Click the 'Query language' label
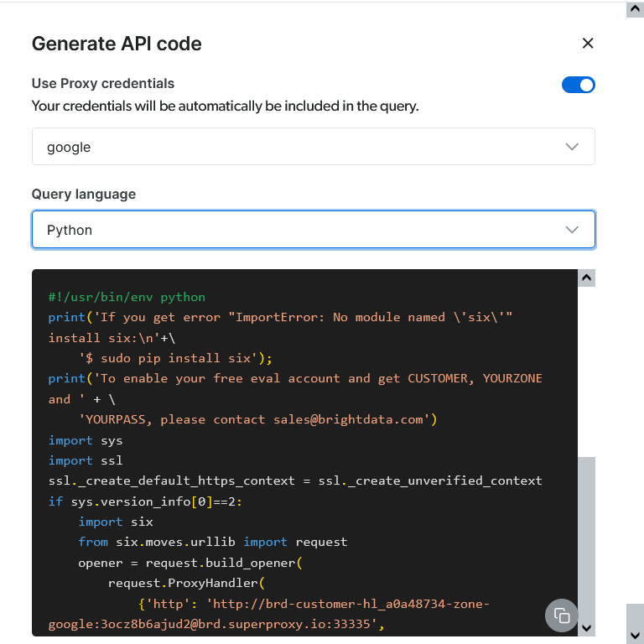Screen dimensions: 644x644 coord(84,194)
